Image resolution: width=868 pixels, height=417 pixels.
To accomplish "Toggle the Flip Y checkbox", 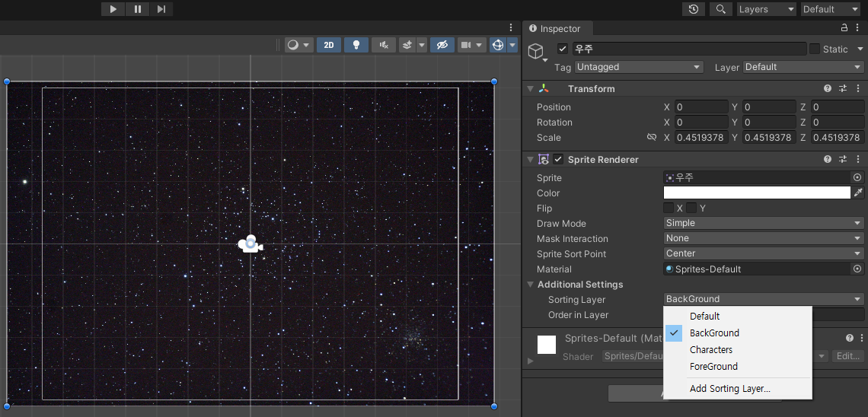I will (x=691, y=208).
